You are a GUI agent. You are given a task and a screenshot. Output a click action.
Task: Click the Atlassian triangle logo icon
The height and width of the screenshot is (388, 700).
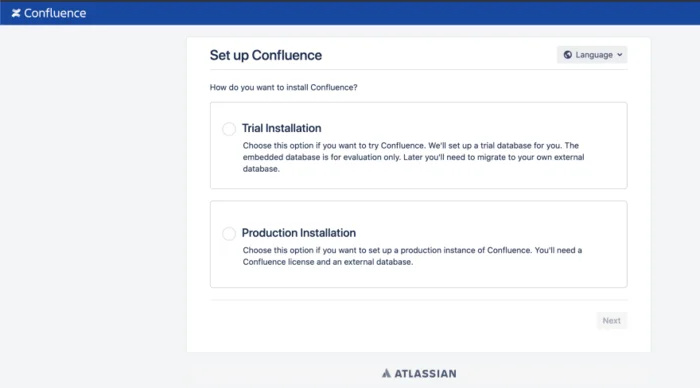coord(386,373)
